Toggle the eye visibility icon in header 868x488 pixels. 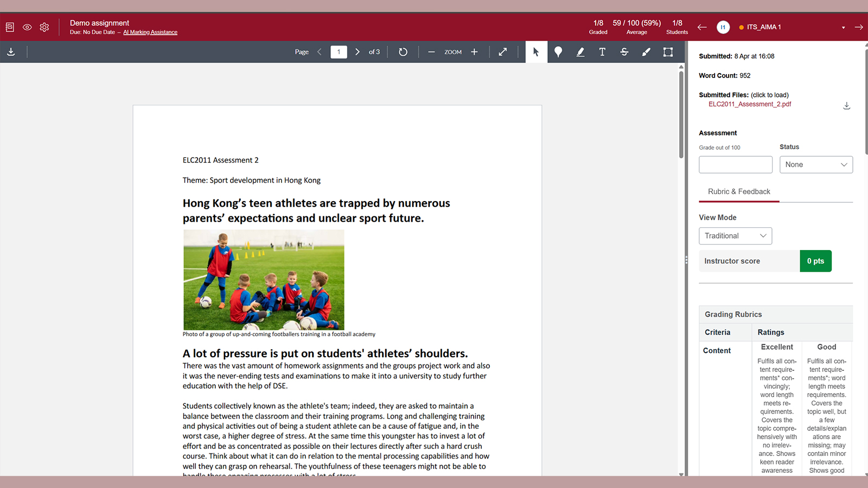tap(27, 27)
